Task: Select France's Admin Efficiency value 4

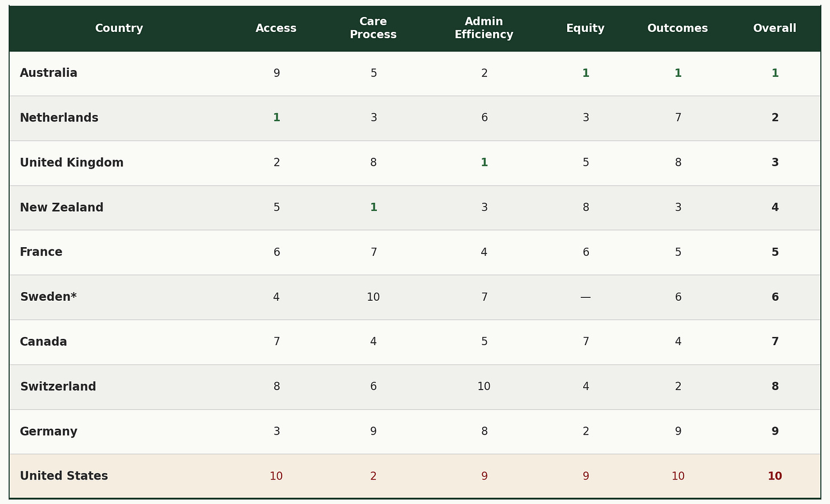Action: pyautogui.click(x=484, y=252)
